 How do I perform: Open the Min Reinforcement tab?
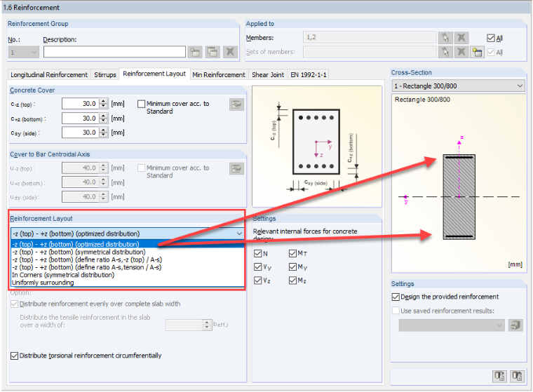click(219, 74)
